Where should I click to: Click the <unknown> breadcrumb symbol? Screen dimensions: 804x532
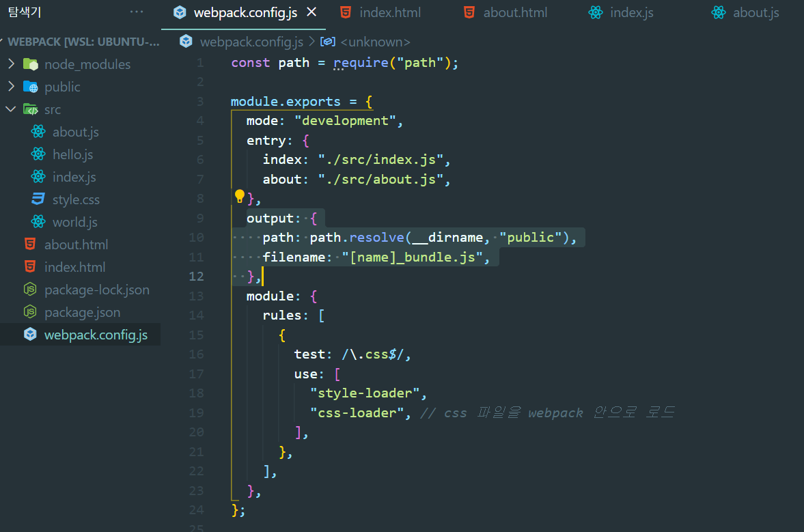pyautogui.click(x=375, y=42)
